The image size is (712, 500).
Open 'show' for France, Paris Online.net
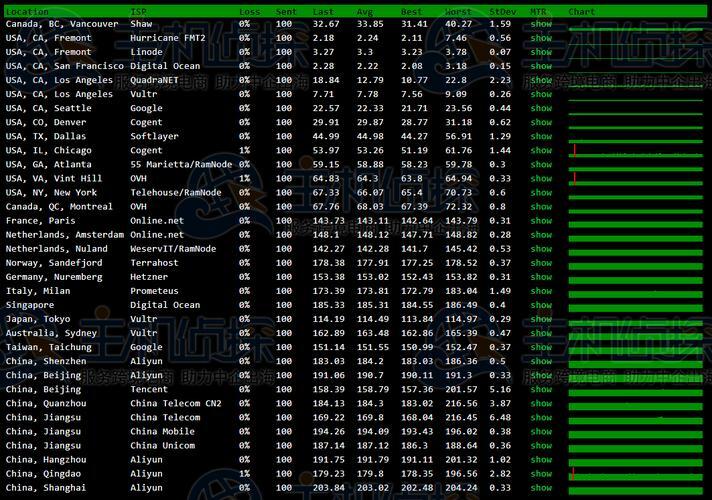pos(541,221)
